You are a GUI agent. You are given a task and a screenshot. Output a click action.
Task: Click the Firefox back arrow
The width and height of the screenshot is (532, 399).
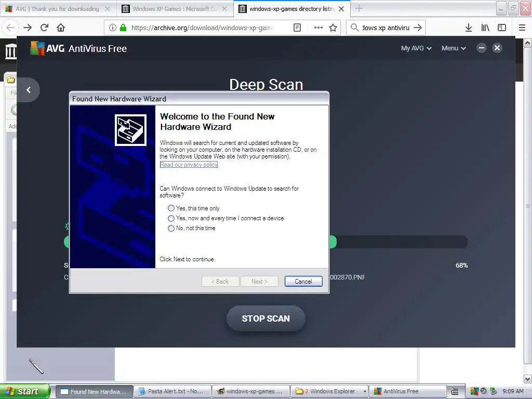10,28
